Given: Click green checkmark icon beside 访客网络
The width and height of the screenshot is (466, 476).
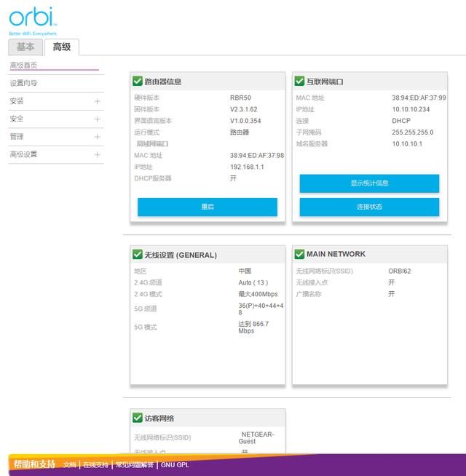Looking at the screenshot, I should 138,418.
